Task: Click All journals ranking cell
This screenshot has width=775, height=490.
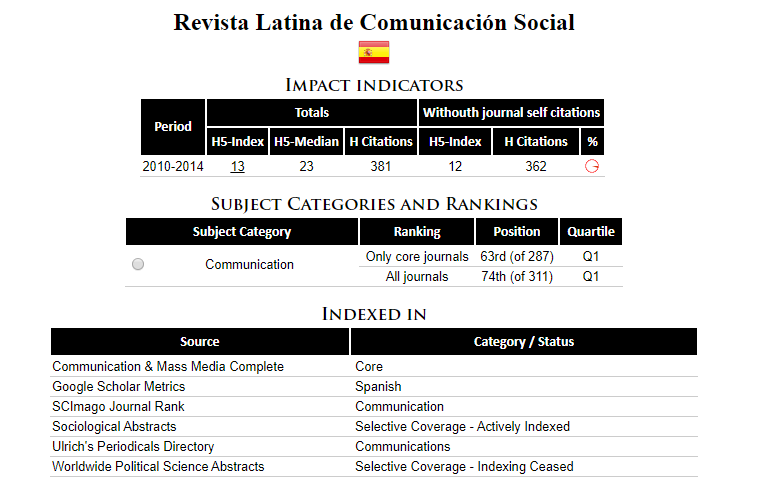Action: click(x=417, y=276)
